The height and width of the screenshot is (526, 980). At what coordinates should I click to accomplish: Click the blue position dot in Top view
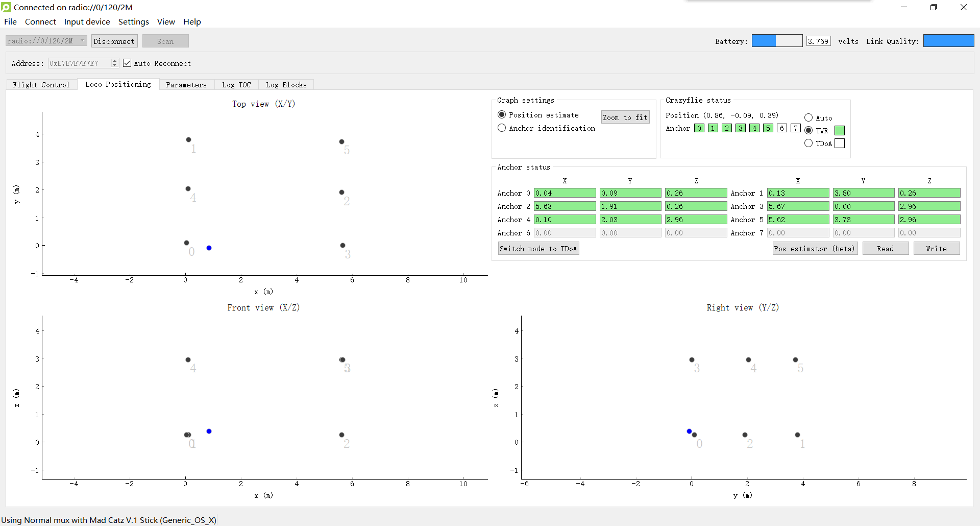tap(209, 248)
